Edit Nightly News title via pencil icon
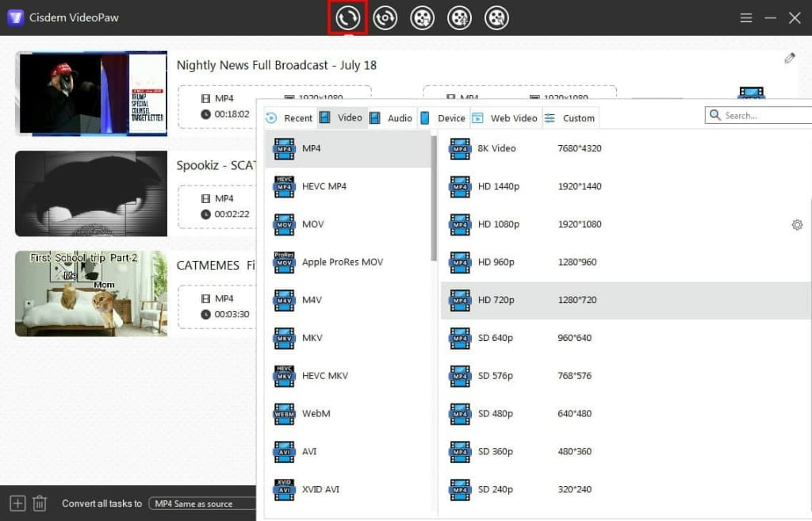 789,58
